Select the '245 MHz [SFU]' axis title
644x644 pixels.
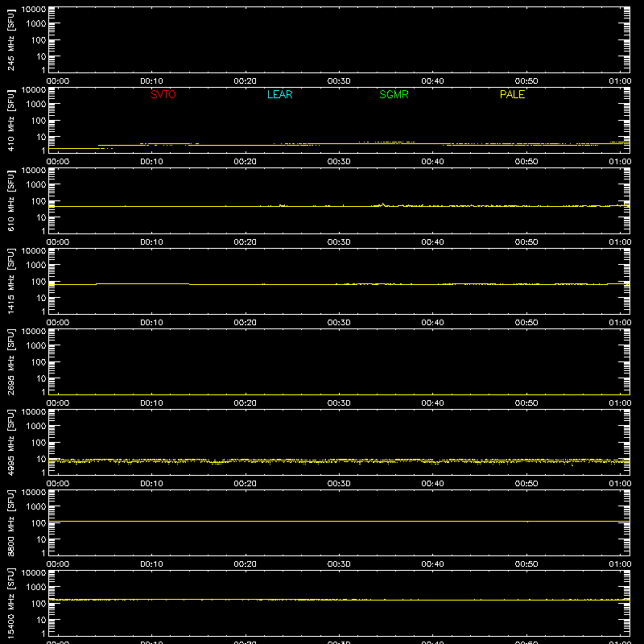[x=10, y=39]
